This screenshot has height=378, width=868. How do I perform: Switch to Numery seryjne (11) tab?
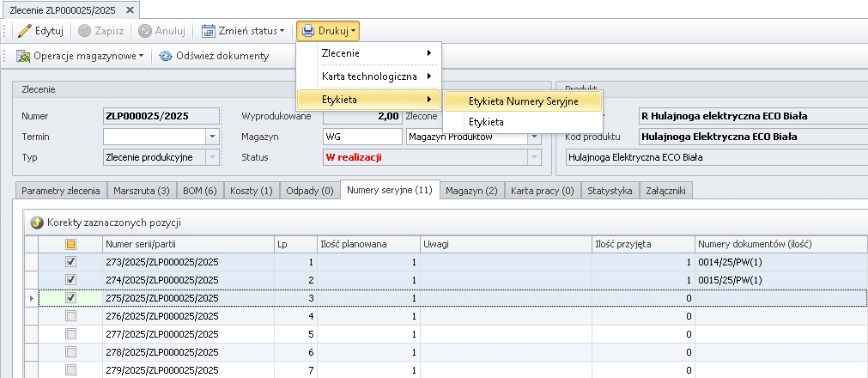[390, 190]
